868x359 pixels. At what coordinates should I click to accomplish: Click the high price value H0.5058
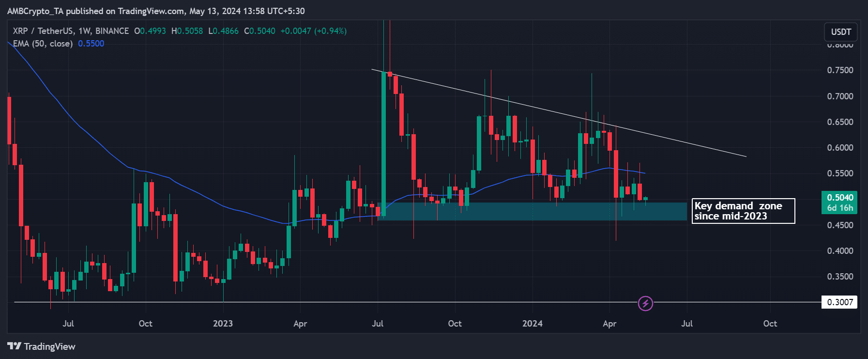click(187, 31)
